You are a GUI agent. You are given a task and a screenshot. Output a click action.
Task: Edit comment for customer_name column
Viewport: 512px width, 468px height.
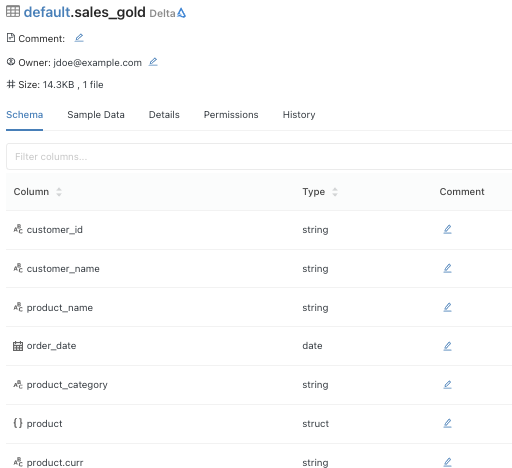coord(447,268)
